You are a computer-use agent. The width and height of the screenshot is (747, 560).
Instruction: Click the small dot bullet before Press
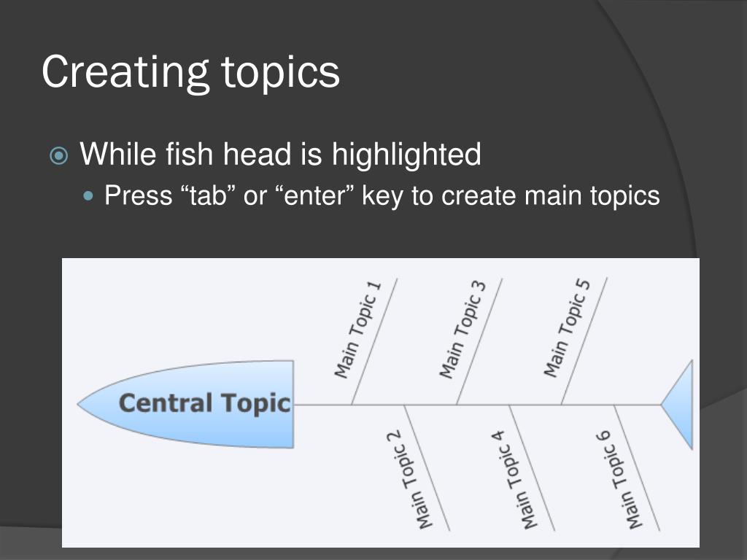pyautogui.click(x=88, y=195)
